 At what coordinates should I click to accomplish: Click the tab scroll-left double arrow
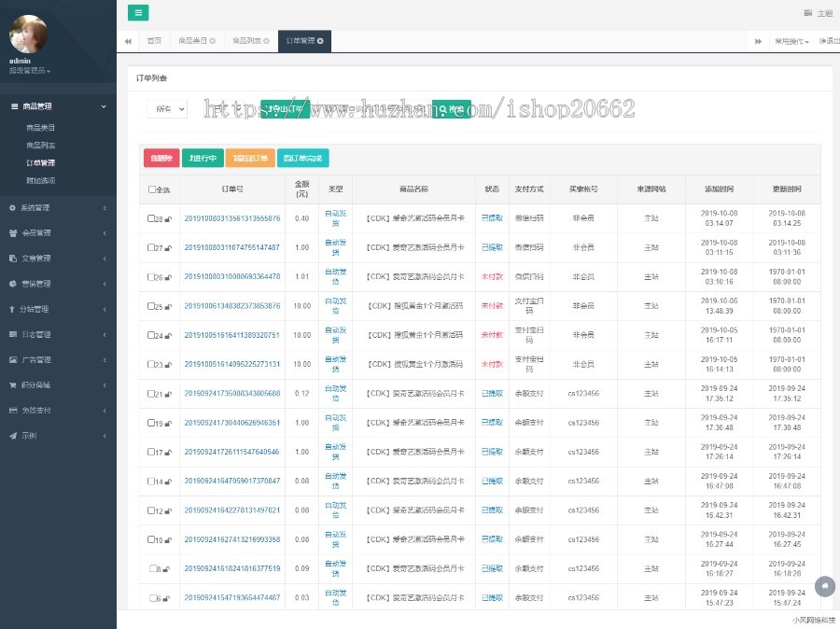pos(128,41)
